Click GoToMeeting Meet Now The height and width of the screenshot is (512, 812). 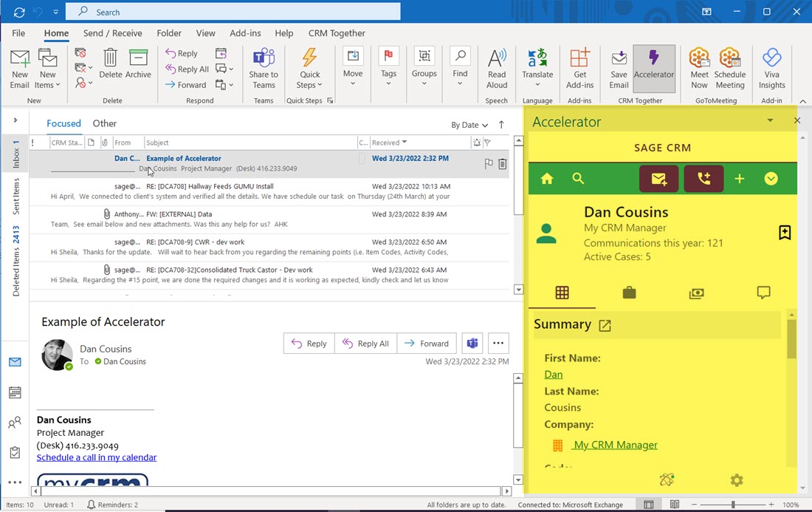(699, 69)
